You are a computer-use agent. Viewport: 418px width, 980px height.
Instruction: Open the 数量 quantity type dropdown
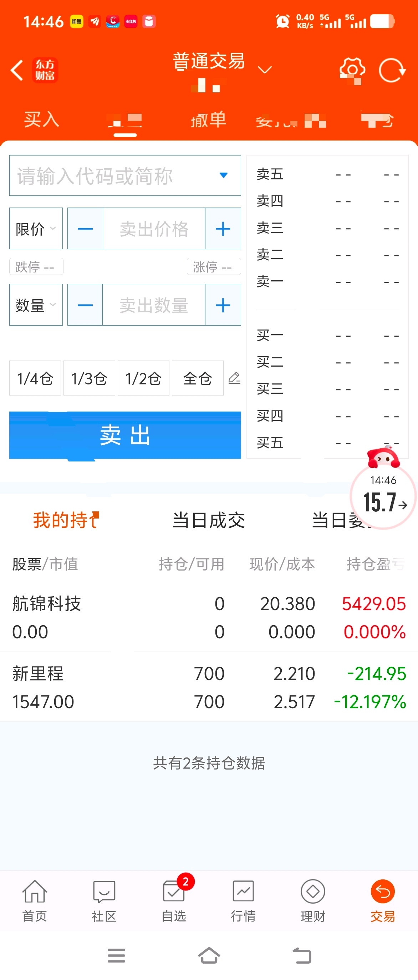coord(36,305)
